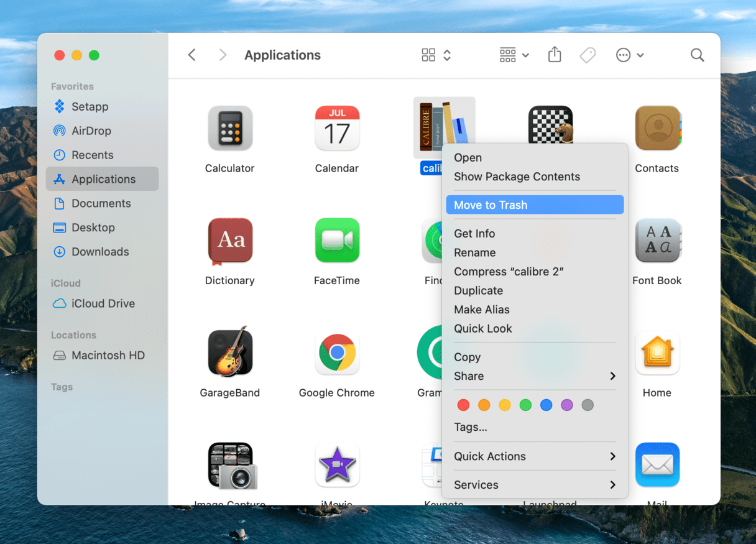756x544 pixels.
Task: Select the Home app icon
Action: pyautogui.click(x=658, y=353)
